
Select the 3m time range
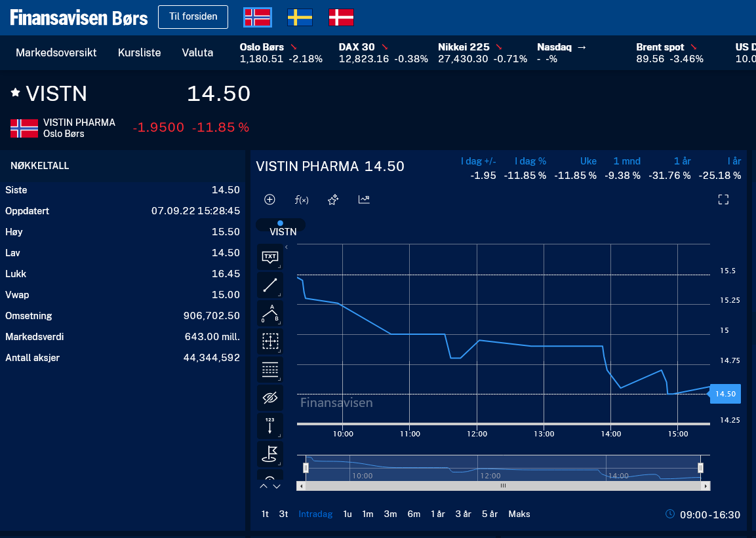coord(391,514)
